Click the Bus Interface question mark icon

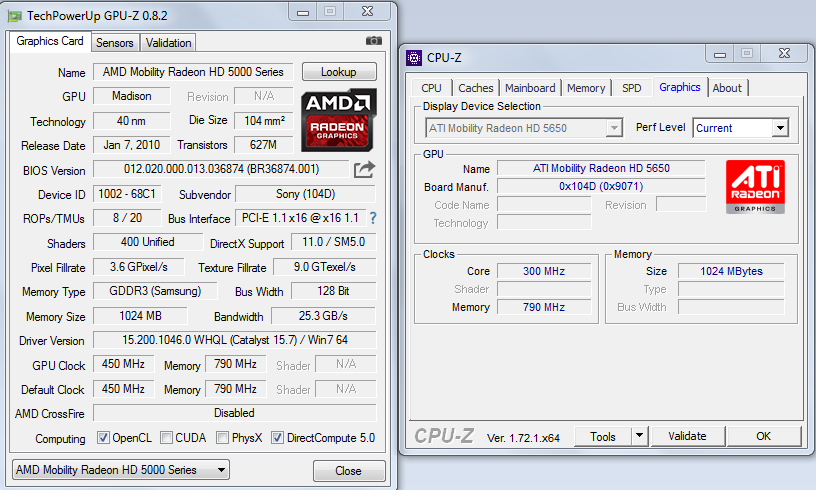[x=373, y=218]
